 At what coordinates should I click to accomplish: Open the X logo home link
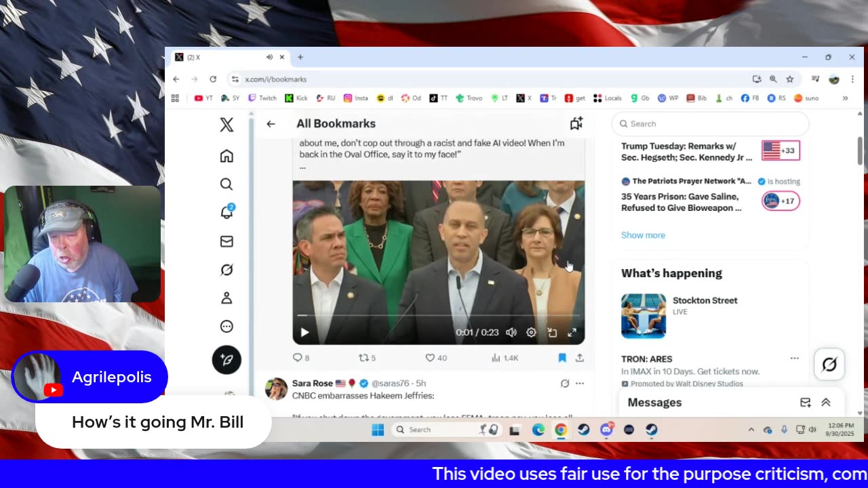coord(226,124)
